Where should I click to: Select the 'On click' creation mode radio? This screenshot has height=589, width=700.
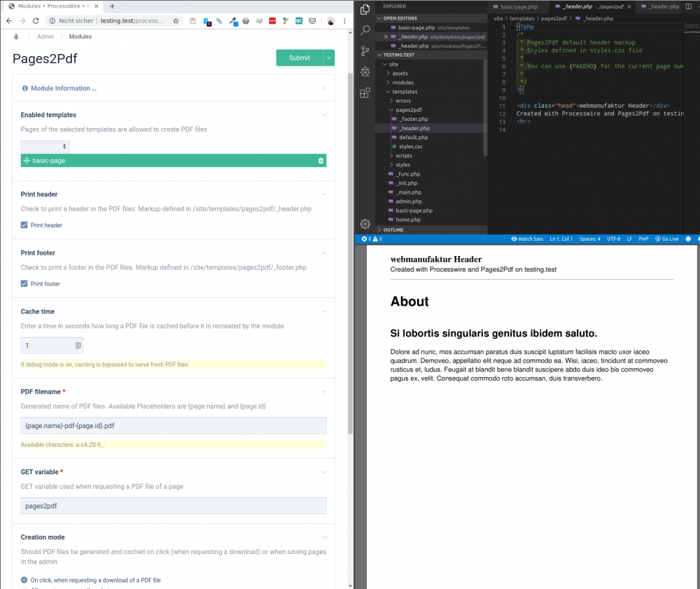24,580
